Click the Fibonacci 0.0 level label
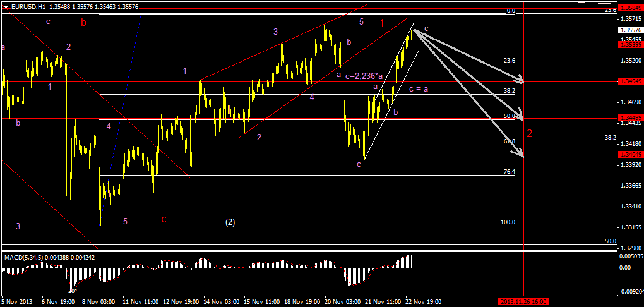This screenshot has height=307, width=644. coord(511,11)
